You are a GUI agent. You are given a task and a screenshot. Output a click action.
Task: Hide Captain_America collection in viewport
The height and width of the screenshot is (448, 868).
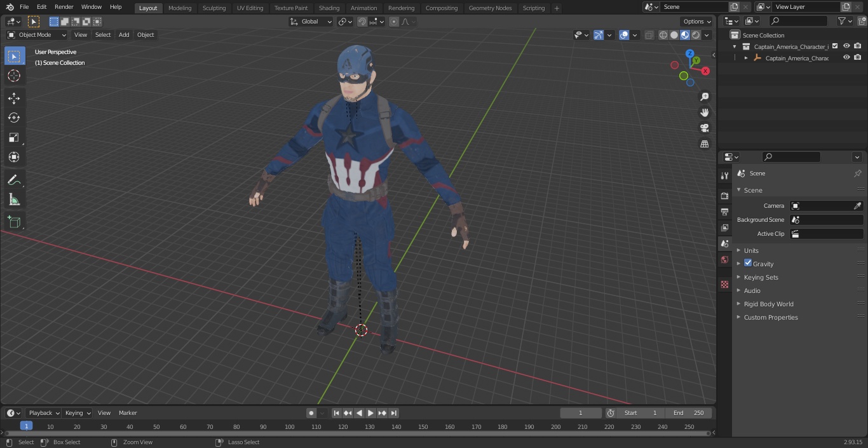pyautogui.click(x=846, y=46)
